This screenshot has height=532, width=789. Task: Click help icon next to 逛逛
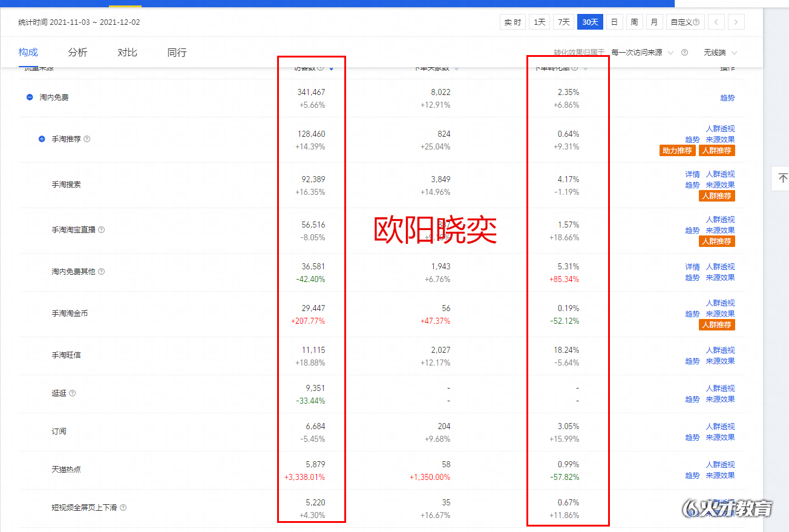tap(73, 393)
